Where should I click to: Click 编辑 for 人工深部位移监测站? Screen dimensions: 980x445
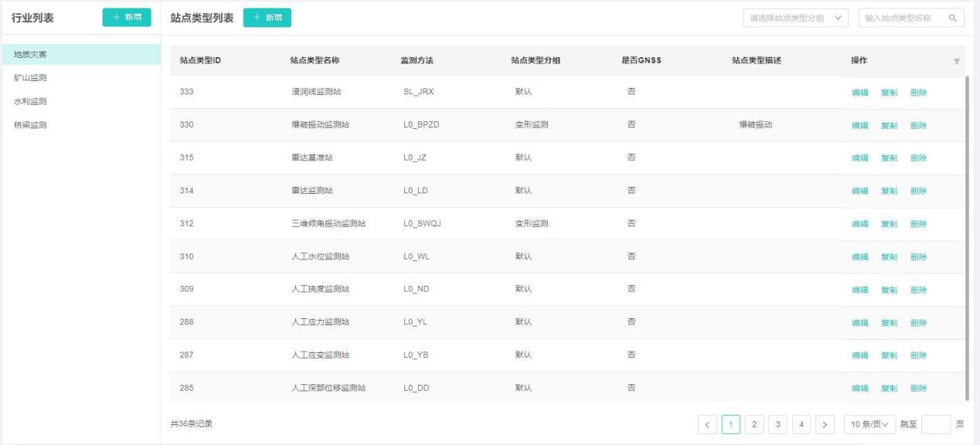[859, 389]
